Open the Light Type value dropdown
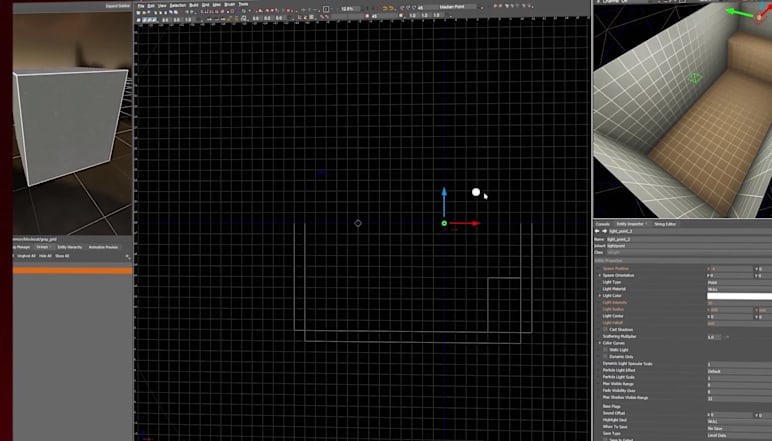Viewport: 772px width, 441px height. click(740, 283)
